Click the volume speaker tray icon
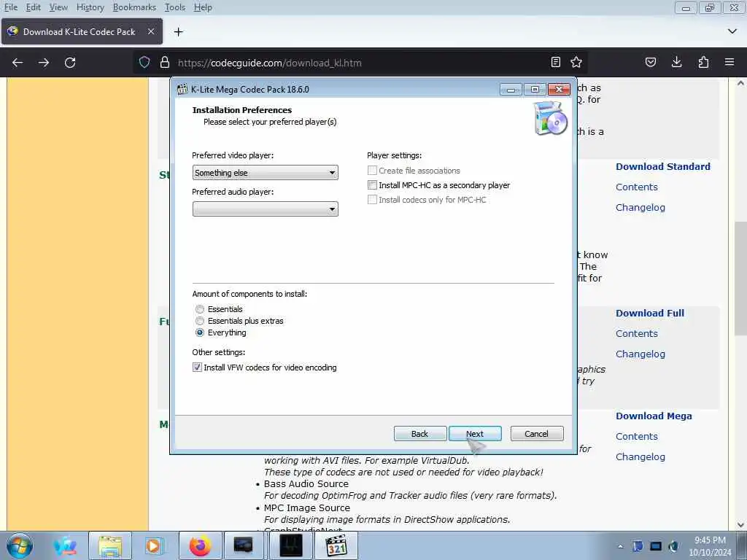The image size is (747, 560). click(673, 546)
